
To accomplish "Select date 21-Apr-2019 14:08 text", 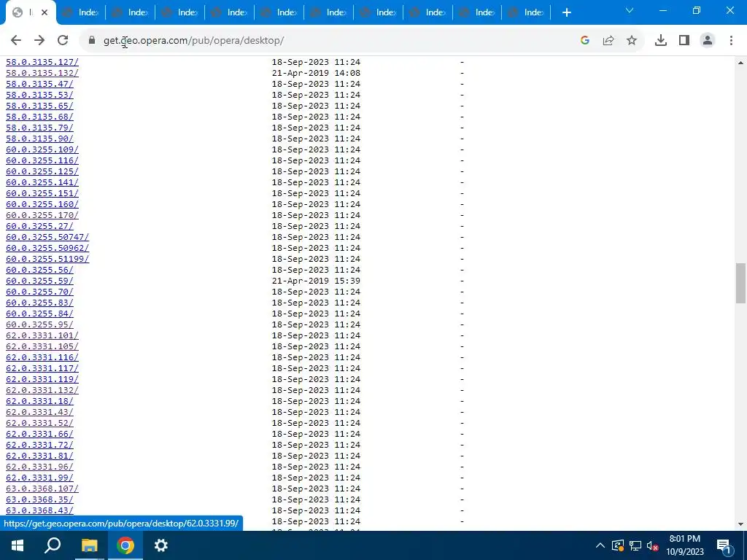I will (316, 73).
